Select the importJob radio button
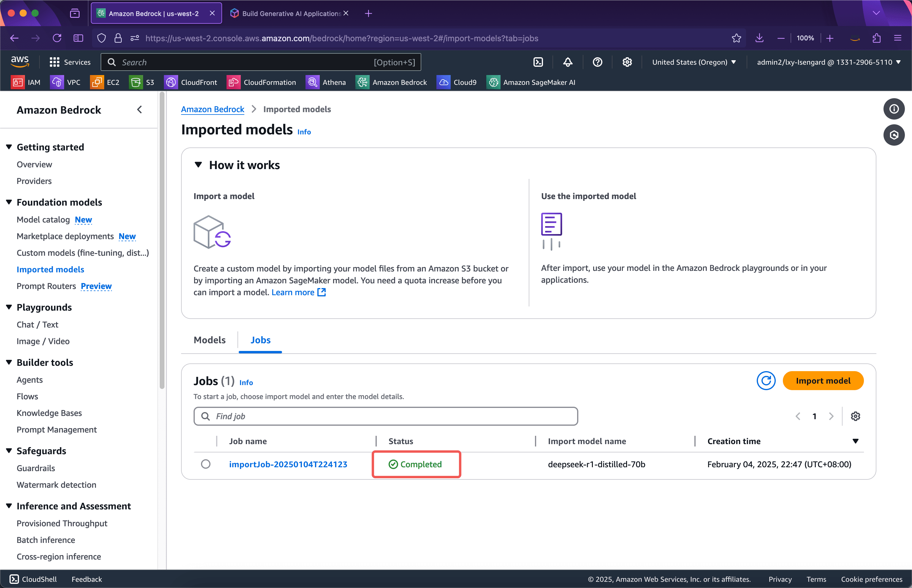The height and width of the screenshot is (588, 912). 206,464
